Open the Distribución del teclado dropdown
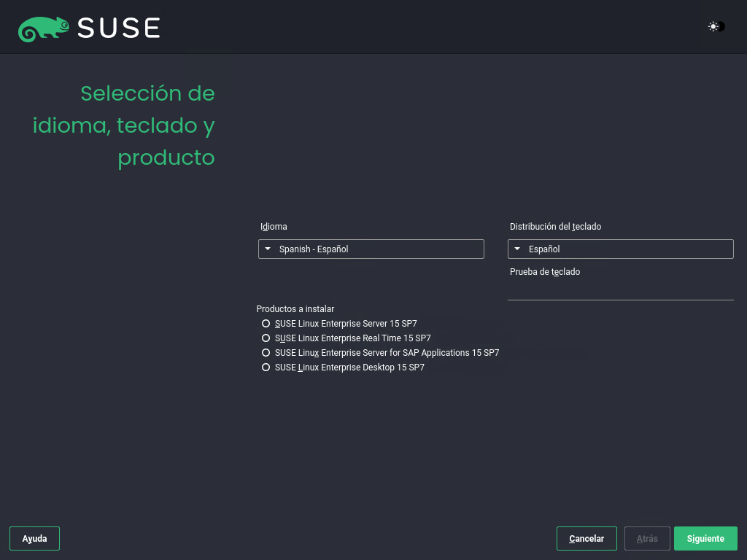 click(x=620, y=249)
